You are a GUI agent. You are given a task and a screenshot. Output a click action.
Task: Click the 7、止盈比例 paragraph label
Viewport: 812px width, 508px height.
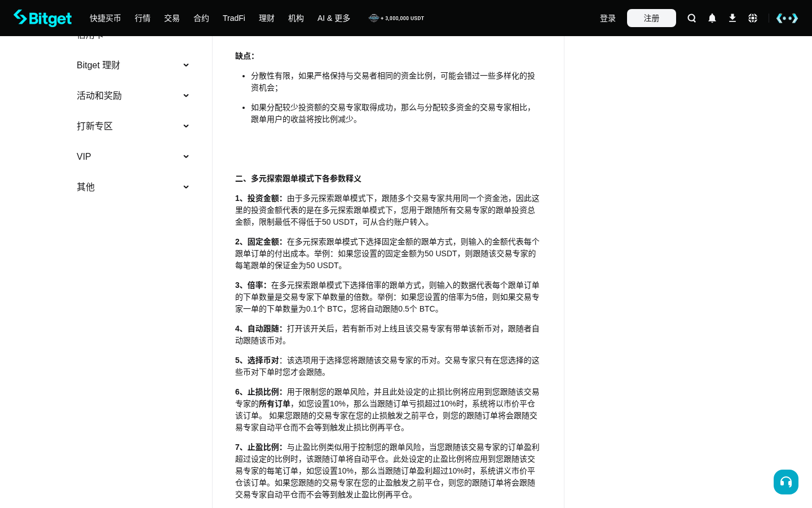pos(259,447)
